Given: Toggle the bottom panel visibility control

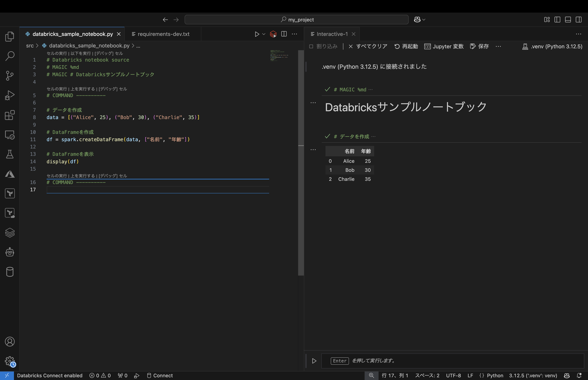Looking at the screenshot, I should (568, 20).
